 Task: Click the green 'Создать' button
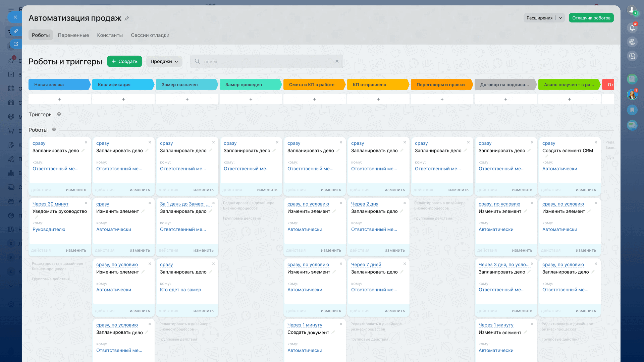click(x=124, y=61)
